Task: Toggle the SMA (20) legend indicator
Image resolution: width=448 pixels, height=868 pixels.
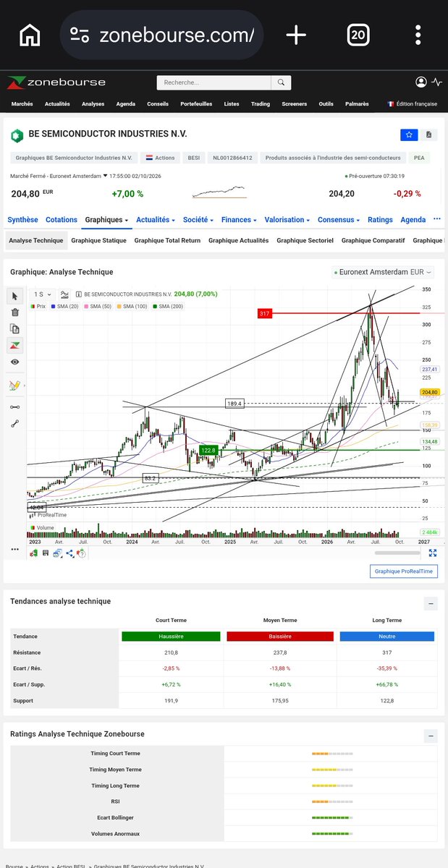Action: click(64, 307)
